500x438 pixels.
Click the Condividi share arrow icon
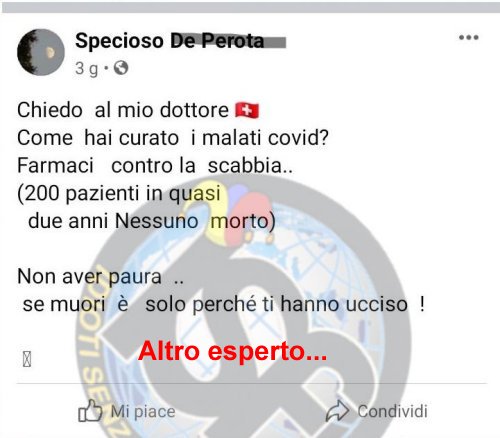point(337,411)
